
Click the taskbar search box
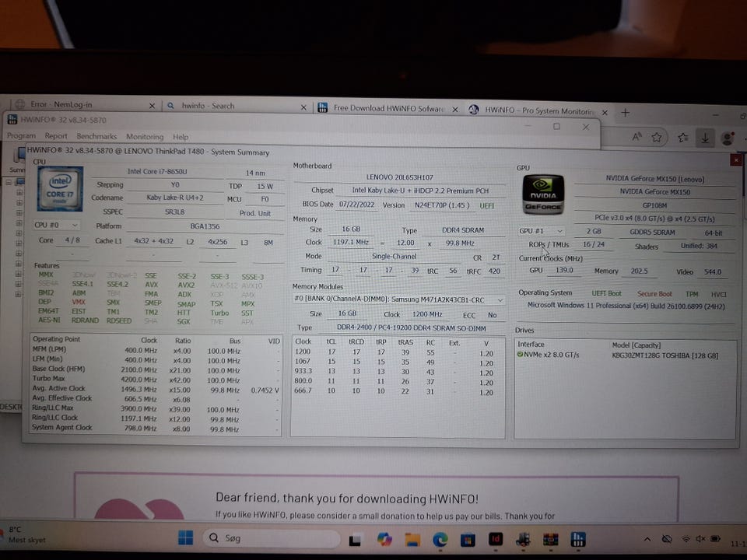[x=272, y=538]
